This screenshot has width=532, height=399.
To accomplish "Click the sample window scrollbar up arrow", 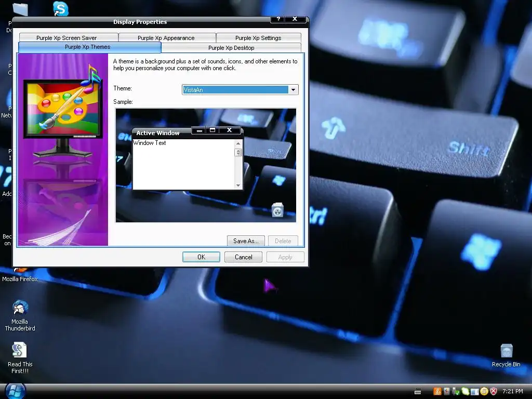I will click(238, 143).
